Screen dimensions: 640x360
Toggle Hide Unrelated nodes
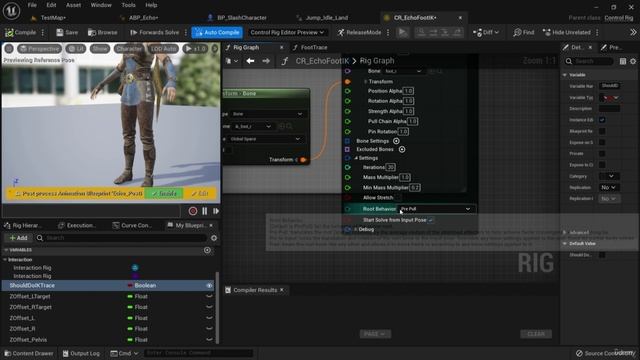567,32
